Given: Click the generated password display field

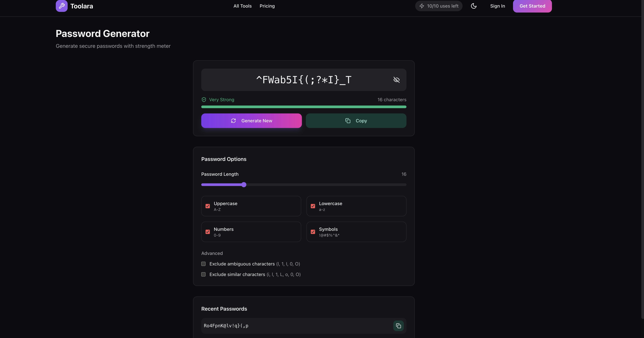Looking at the screenshot, I should pos(304,80).
